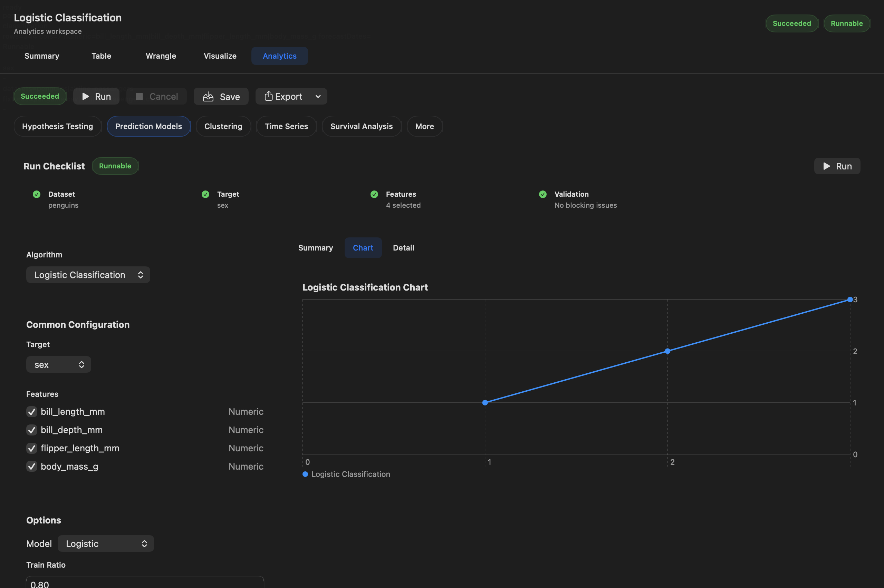Click the play icon in checklist Run

(x=827, y=166)
